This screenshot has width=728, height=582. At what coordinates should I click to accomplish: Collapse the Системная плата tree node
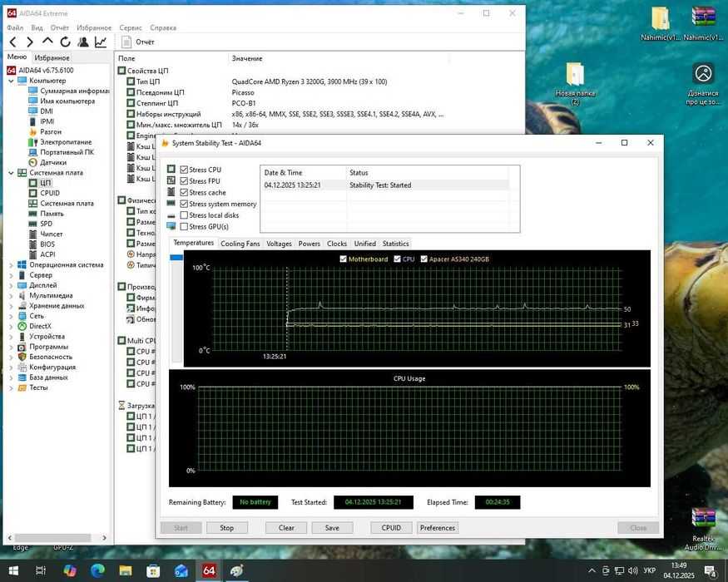pos(11,173)
